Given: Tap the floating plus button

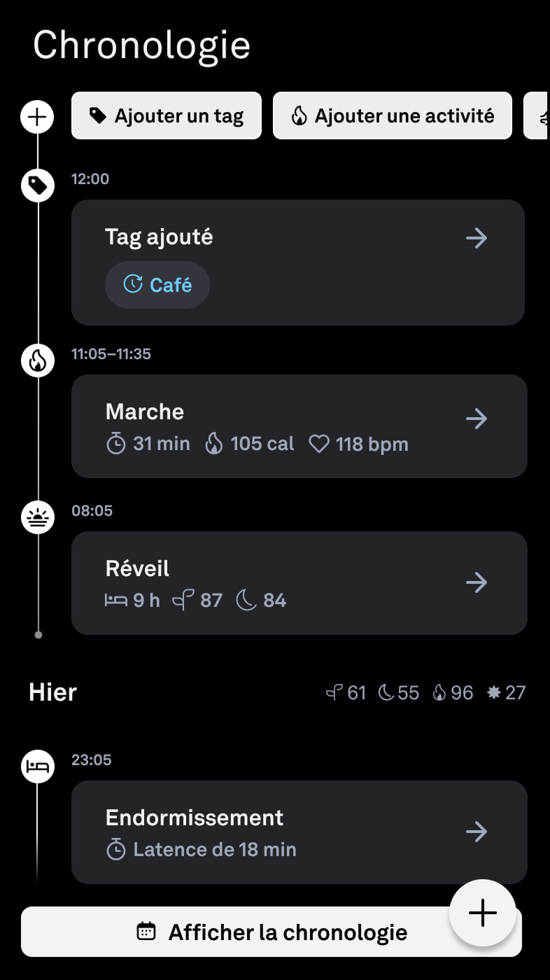Looking at the screenshot, I should (x=483, y=913).
